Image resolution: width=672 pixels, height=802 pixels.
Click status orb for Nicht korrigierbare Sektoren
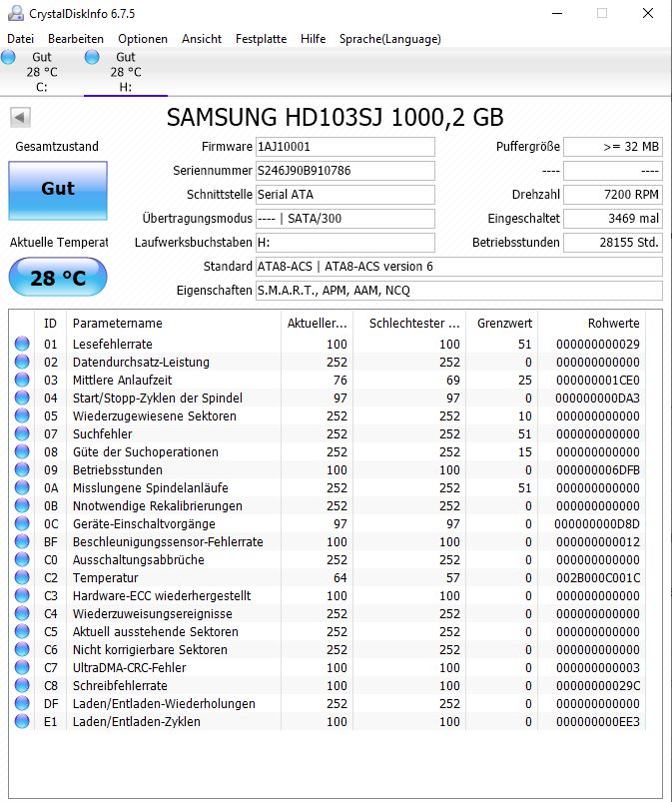coord(22,649)
